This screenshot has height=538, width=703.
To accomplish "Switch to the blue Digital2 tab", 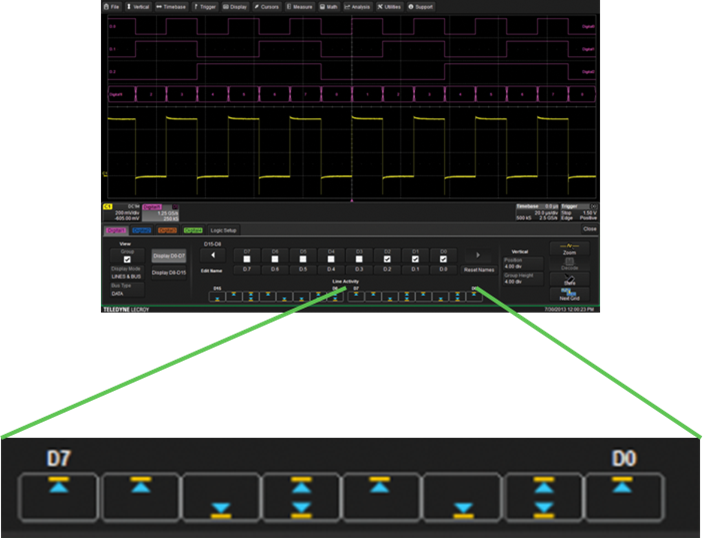I will [142, 230].
